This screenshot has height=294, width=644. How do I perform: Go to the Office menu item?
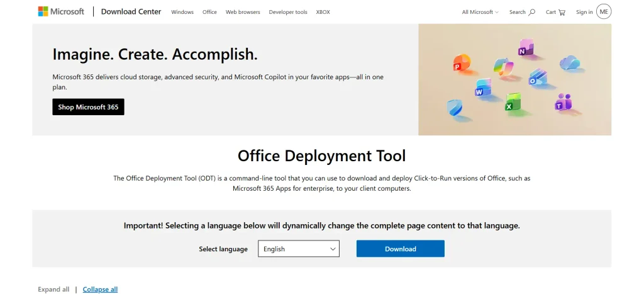pyautogui.click(x=209, y=13)
